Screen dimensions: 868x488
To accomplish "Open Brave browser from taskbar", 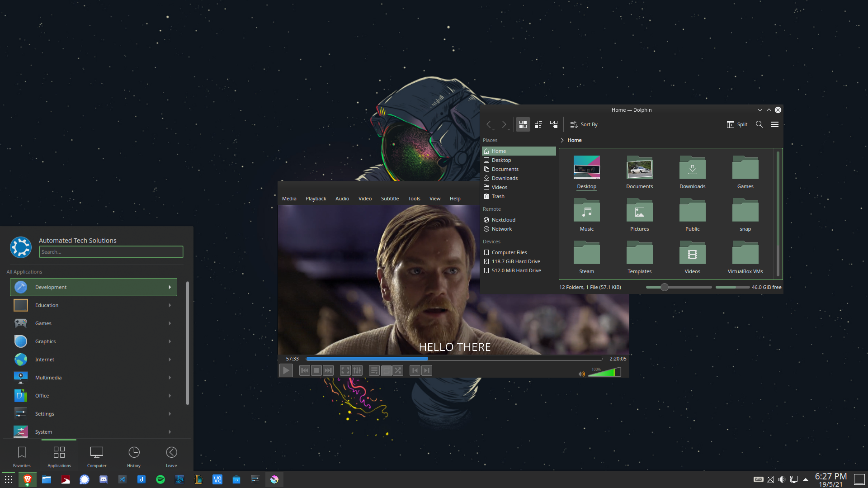I will coord(28,479).
